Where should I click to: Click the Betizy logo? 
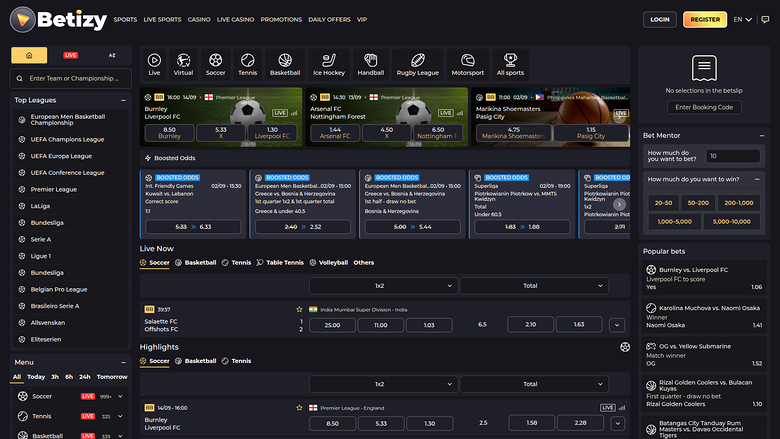58,20
